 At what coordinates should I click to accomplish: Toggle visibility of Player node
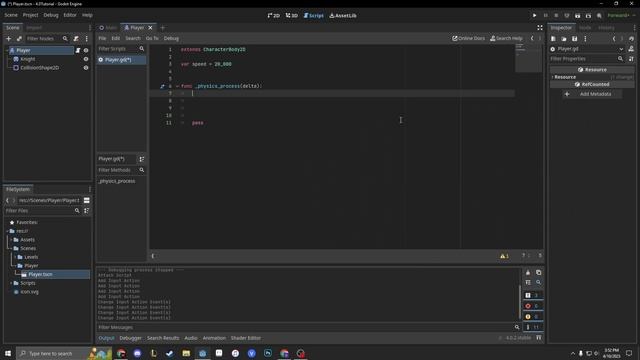86,50
